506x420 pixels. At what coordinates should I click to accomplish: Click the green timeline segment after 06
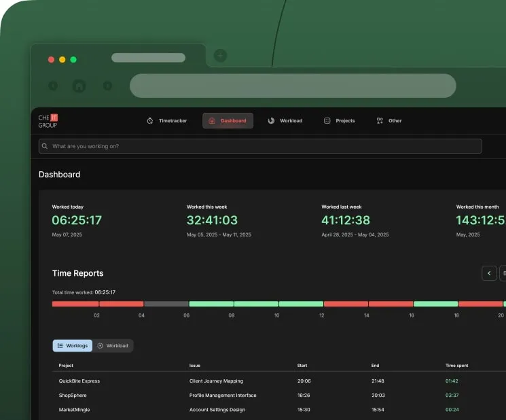tap(211, 304)
